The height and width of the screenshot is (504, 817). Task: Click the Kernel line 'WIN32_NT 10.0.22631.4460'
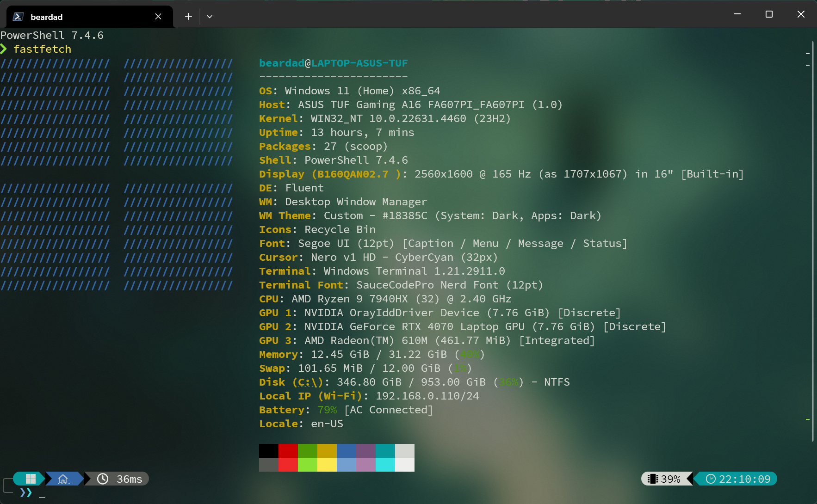click(x=385, y=118)
